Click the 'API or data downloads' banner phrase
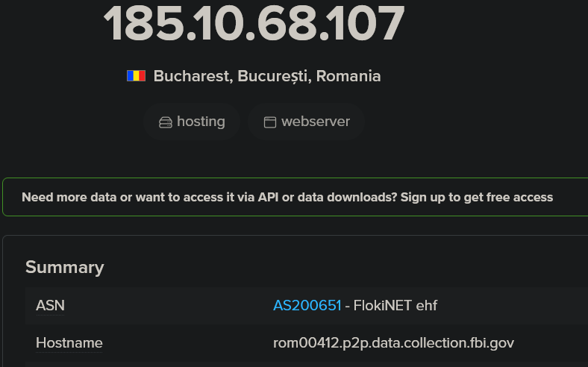Screen dimensions: 588x367 327,198
